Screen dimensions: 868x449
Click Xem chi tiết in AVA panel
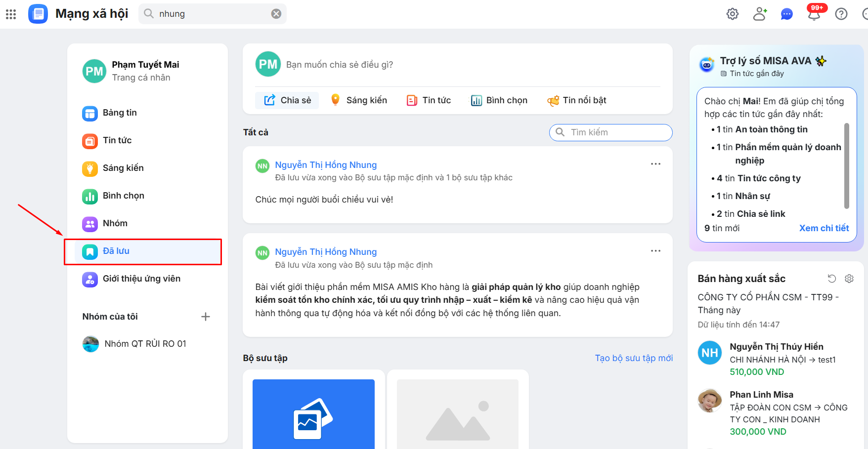[824, 228]
